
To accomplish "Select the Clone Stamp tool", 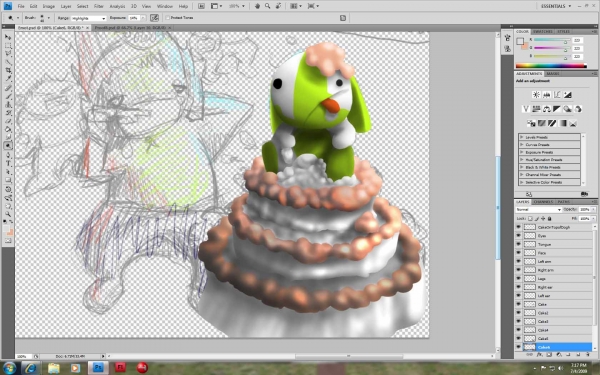I will pos(8,104).
